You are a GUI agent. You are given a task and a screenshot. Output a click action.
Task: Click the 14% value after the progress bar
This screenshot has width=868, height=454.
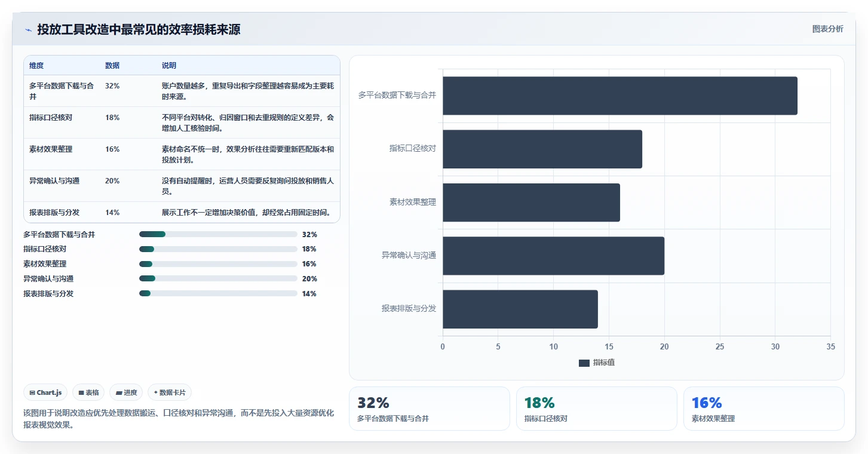309,294
